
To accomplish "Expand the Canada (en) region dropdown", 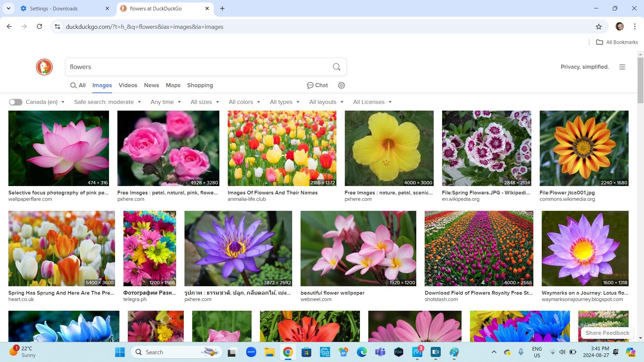I will [45, 102].
